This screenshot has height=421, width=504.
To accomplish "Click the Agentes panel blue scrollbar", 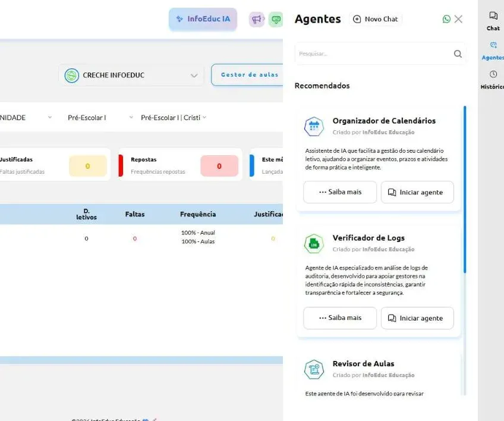I will click(x=465, y=190).
